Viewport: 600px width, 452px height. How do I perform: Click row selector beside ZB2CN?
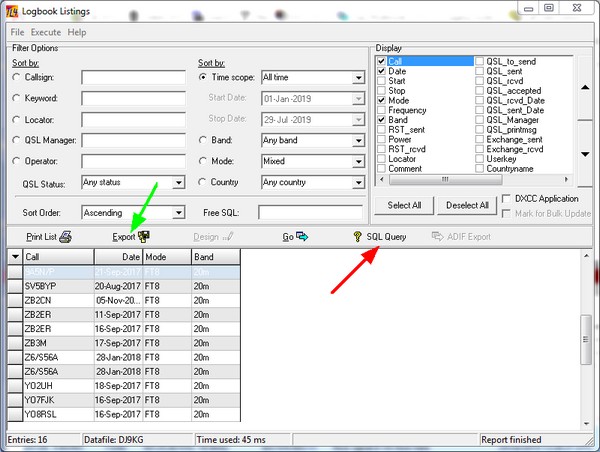[x=15, y=300]
